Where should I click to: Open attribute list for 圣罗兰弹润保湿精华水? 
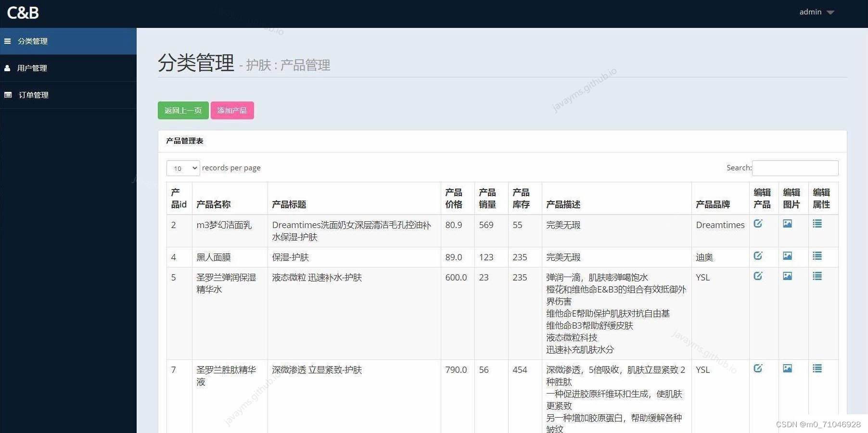click(817, 276)
